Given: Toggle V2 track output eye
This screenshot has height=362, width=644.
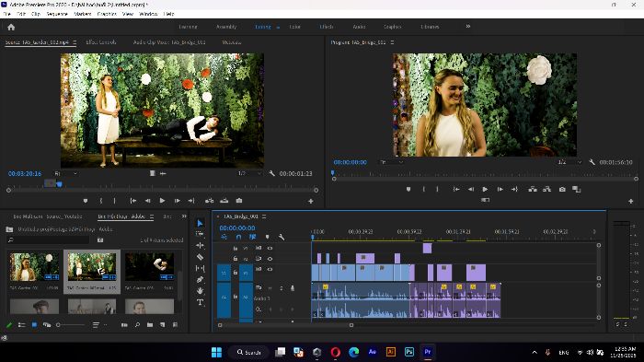Looking at the screenshot, I should tap(270, 259).
